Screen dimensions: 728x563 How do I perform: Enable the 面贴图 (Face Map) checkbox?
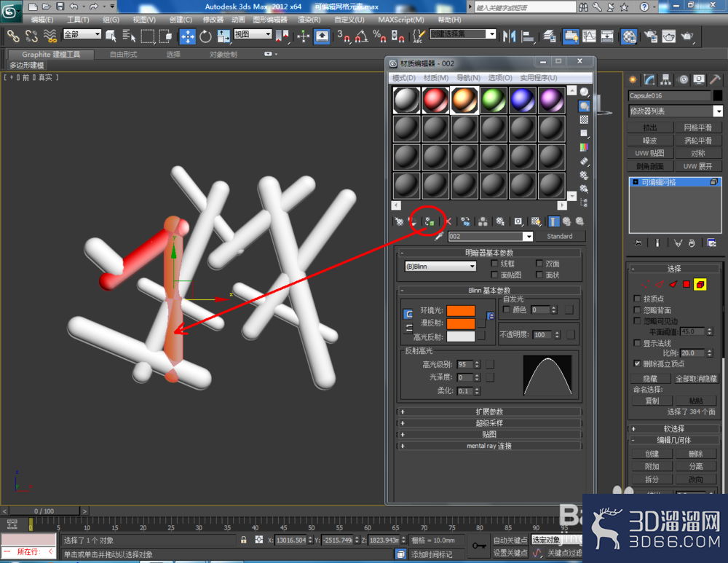(494, 275)
